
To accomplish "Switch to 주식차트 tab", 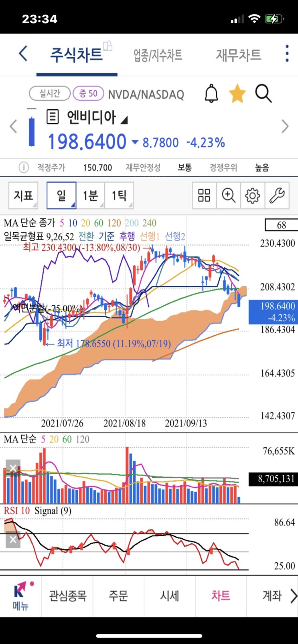I will click(76, 54).
